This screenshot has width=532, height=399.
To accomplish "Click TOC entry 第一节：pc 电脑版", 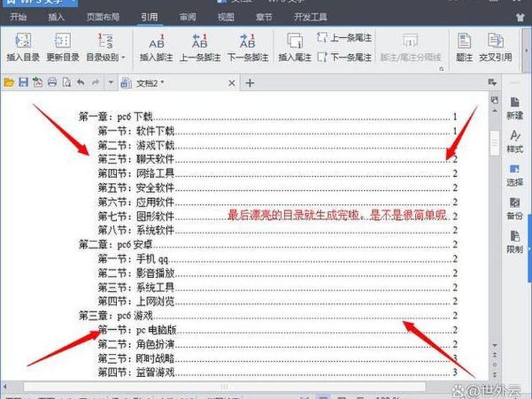I will 277,330.
